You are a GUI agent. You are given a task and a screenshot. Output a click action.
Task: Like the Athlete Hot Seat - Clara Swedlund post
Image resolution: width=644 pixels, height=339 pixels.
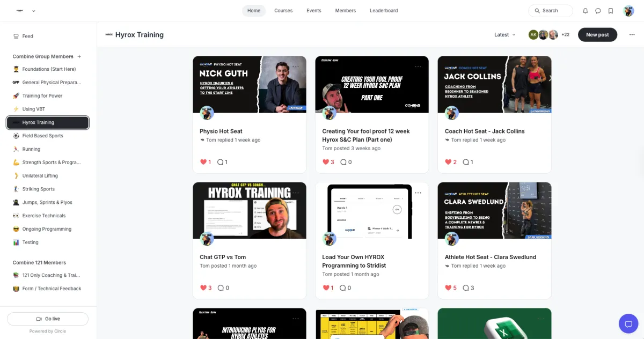click(x=448, y=288)
